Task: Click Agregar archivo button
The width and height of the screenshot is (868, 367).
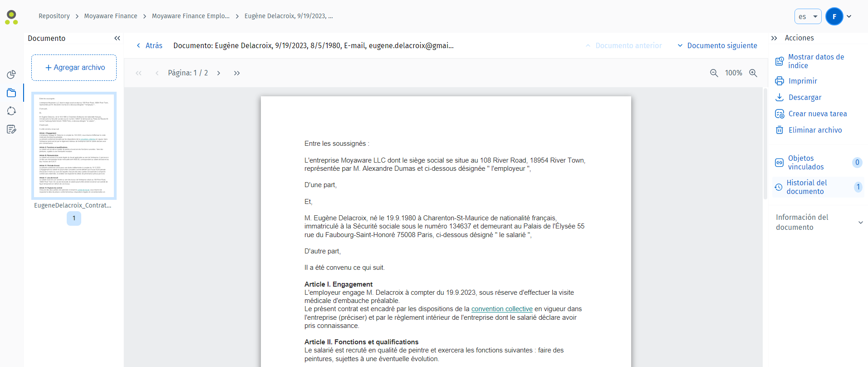Action: click(x=74, y=68)
